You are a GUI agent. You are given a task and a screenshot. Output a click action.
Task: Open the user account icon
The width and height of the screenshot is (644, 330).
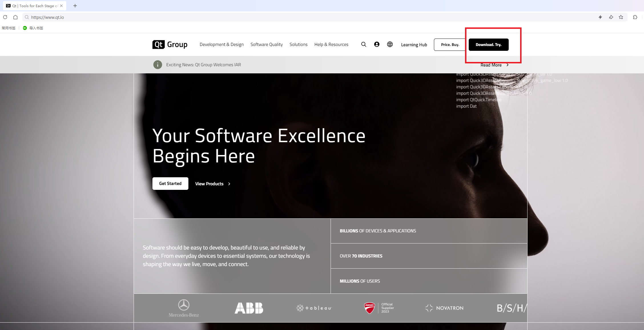coord(377,44)
